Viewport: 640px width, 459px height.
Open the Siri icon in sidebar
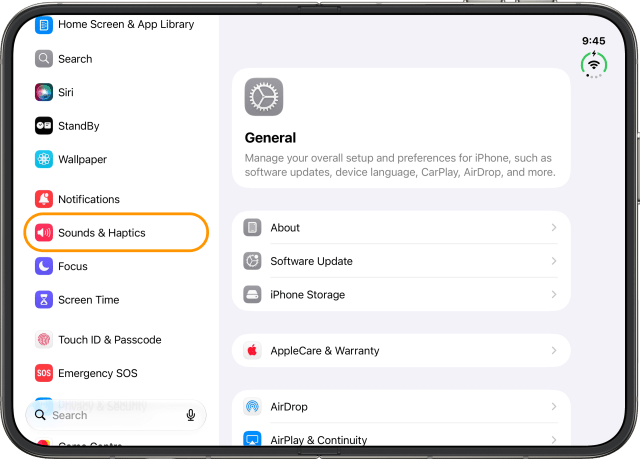(44, 92)
